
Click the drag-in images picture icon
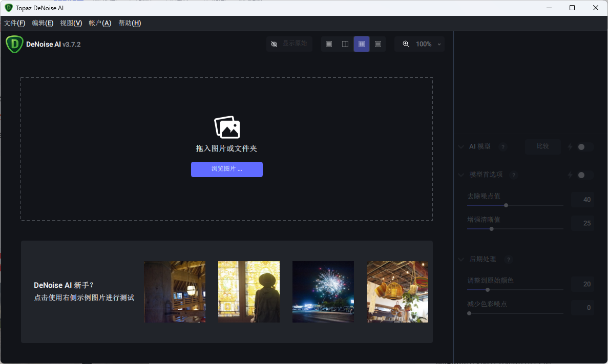(227, 127)
